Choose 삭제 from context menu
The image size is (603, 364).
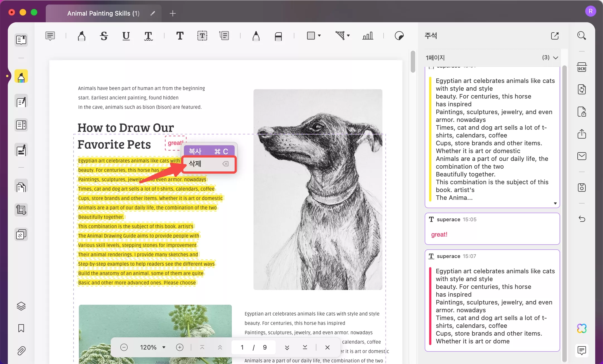point(209,164)
